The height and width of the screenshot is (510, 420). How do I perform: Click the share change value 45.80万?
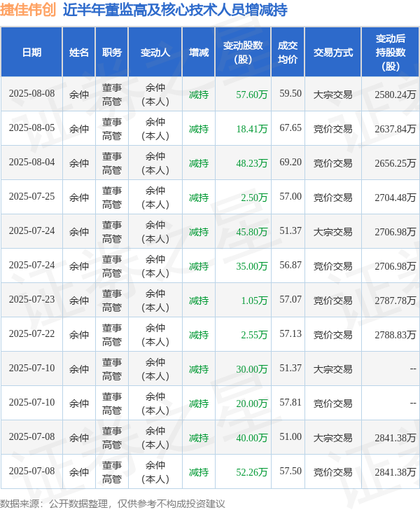pyautogui.click(x=251, y=233)
